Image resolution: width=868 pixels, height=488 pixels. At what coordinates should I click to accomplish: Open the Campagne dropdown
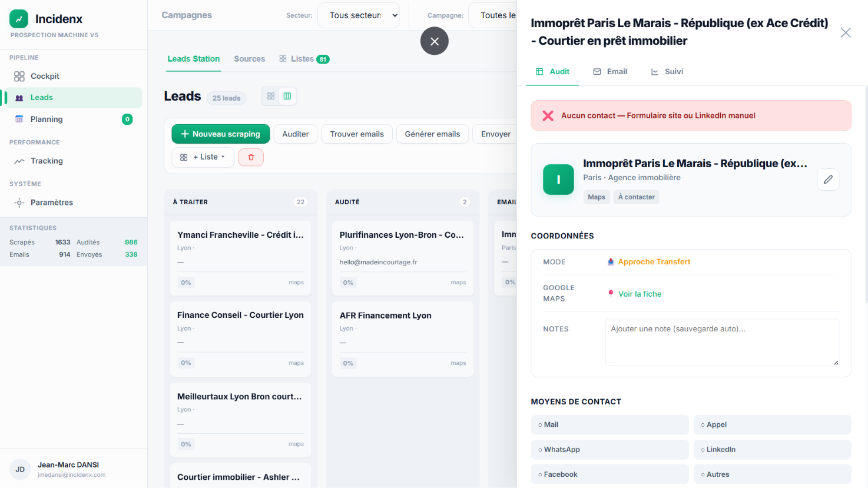[x=493, y=15]
